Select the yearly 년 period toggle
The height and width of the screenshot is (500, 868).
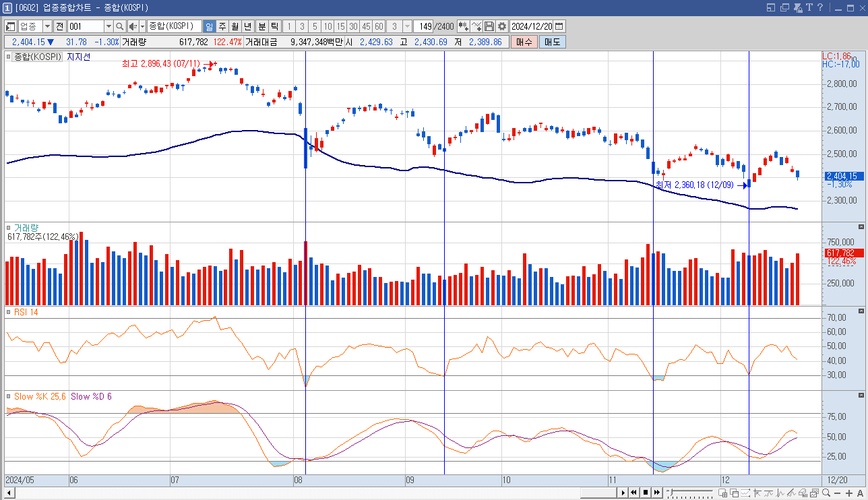click(248, 26)
